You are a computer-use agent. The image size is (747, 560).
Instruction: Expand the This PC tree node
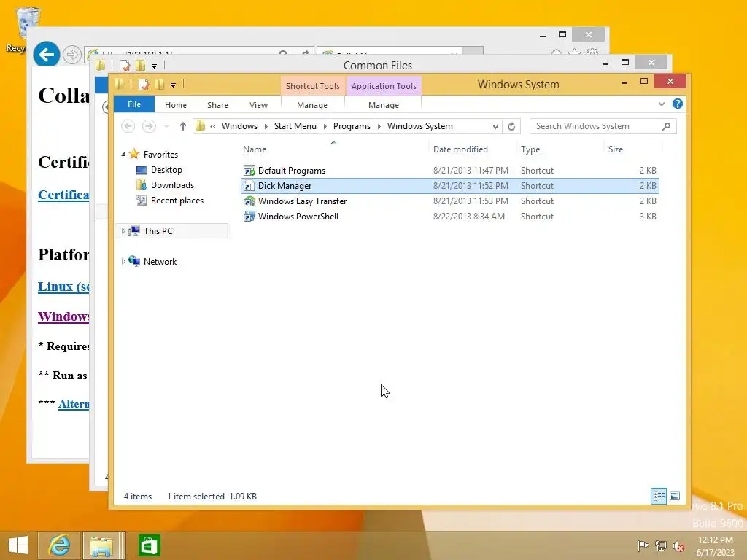point(123,231)
